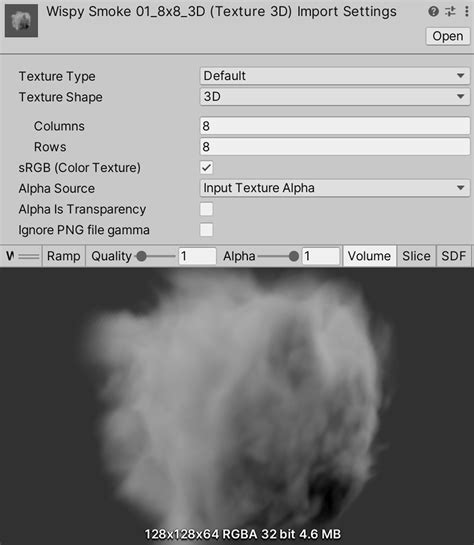Open the preset selector sliders icon

[x=450, y=11]
